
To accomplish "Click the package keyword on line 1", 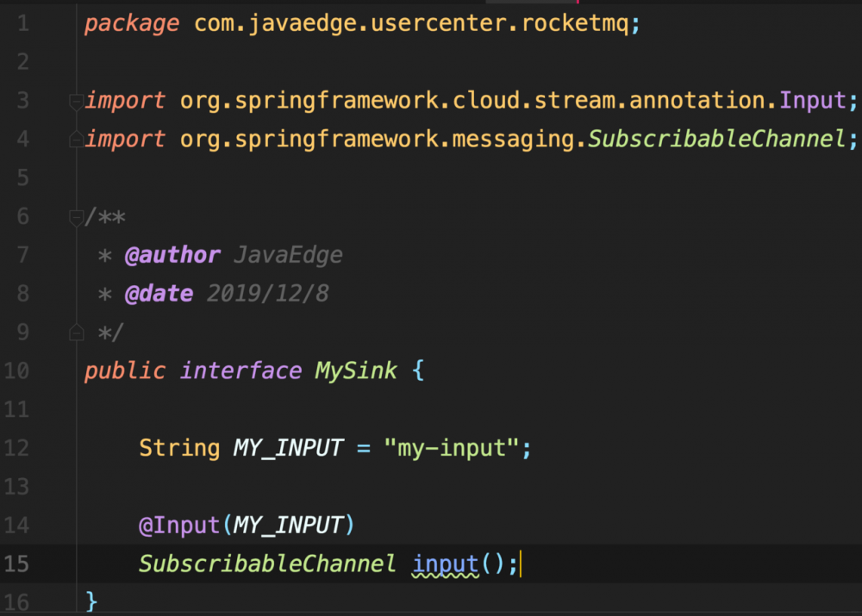I will click(x=131, y=23).
